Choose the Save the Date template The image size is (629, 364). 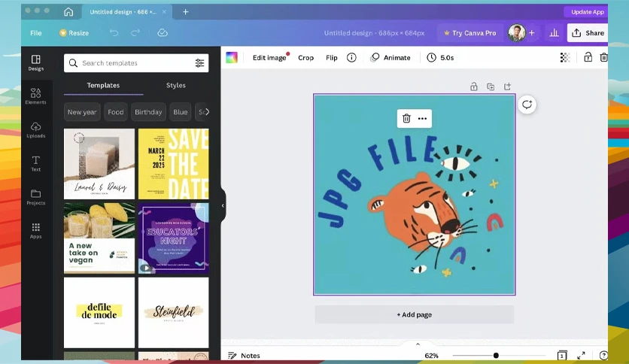(x=173, y=163)
